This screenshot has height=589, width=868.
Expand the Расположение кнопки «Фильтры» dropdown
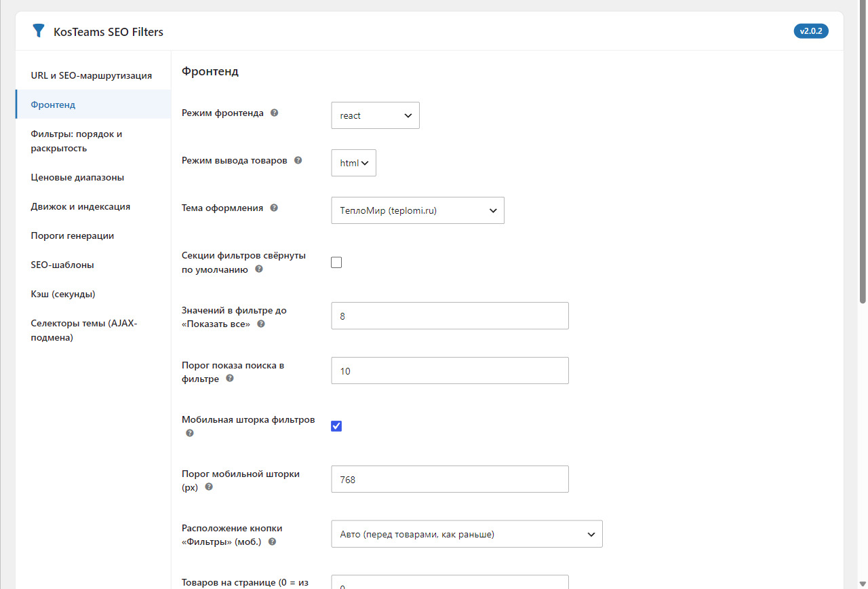click(x=467, y=534)
